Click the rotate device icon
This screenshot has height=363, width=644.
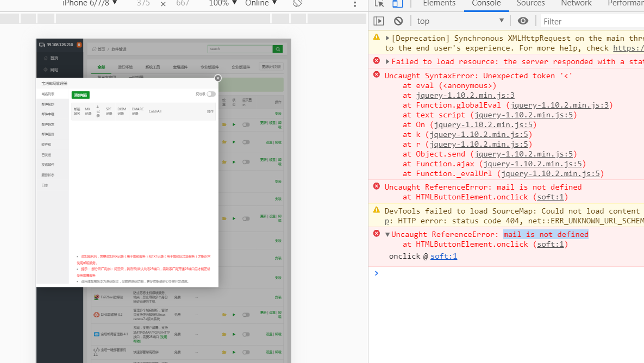pyautogui.click(x=297, y=3)
